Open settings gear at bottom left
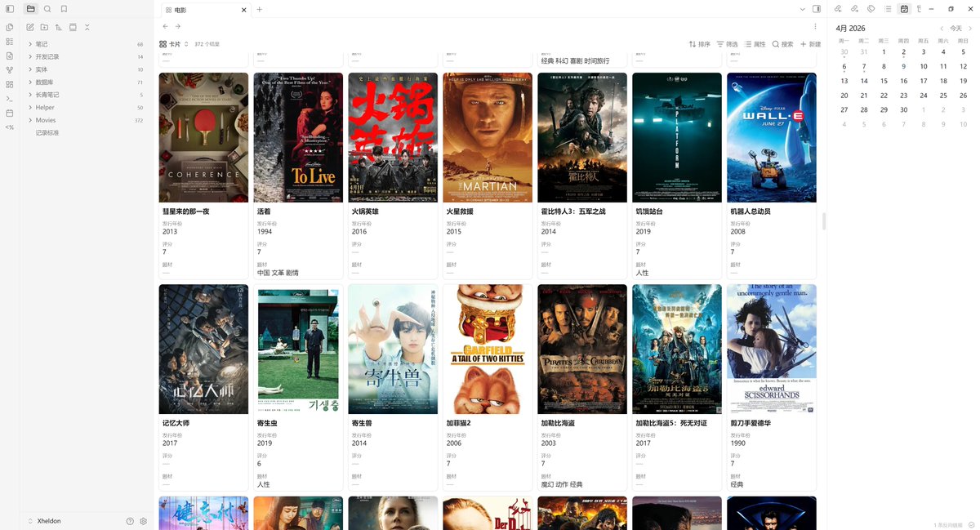The width and height of the screenshot is (980, 530). click(x=144, y=521)
